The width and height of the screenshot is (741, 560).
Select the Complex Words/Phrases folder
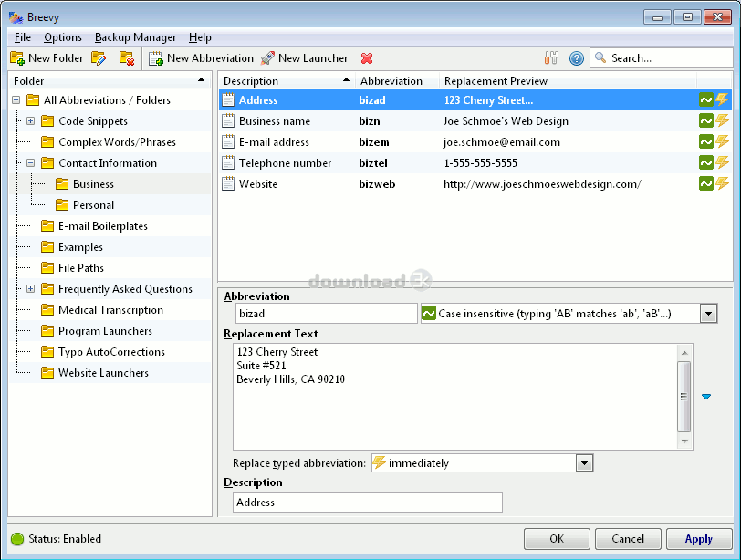point(117,141)
